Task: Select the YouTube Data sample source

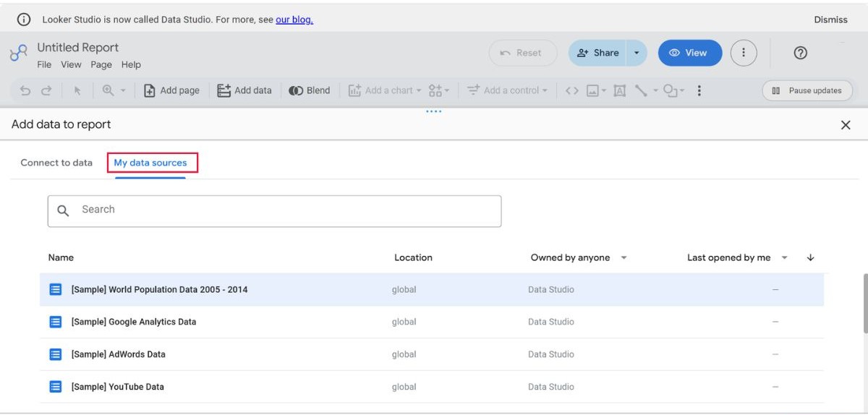Action: click(432, 387)
